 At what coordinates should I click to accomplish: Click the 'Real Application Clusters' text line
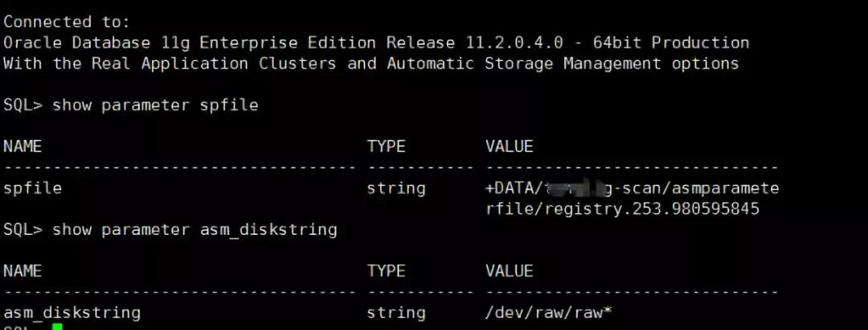(371, 64)
